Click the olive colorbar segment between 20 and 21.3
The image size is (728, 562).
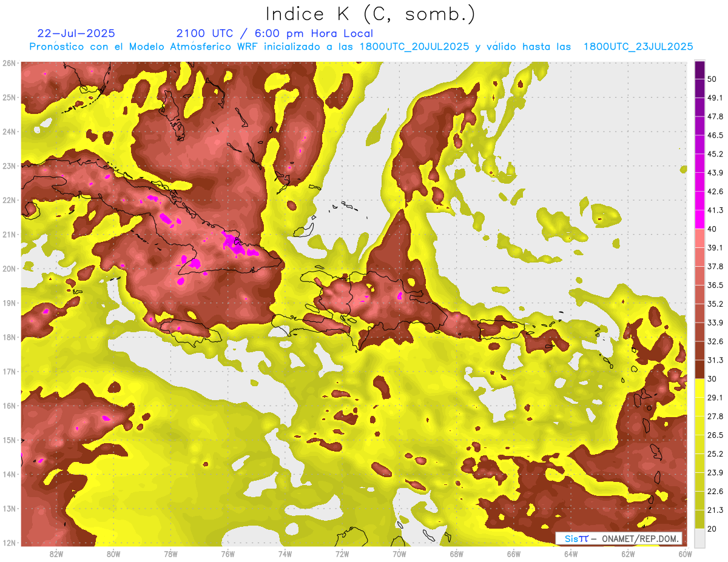pos(700,519)
